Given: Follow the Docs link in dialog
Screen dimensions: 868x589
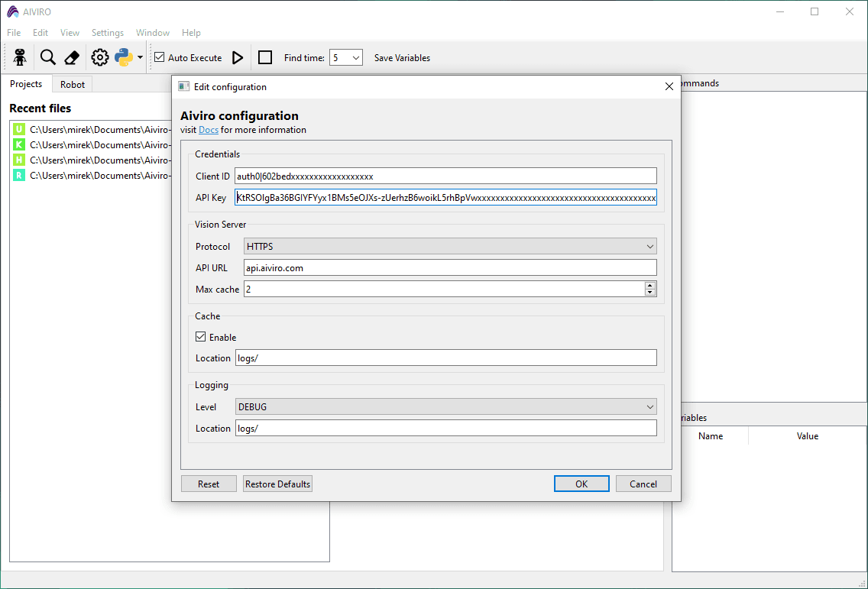Looking at the screenshot, I should 209,130.
